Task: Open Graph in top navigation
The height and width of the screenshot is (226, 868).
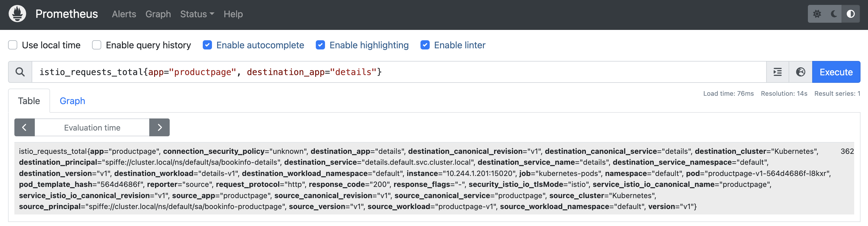Action: coord(158,14)
